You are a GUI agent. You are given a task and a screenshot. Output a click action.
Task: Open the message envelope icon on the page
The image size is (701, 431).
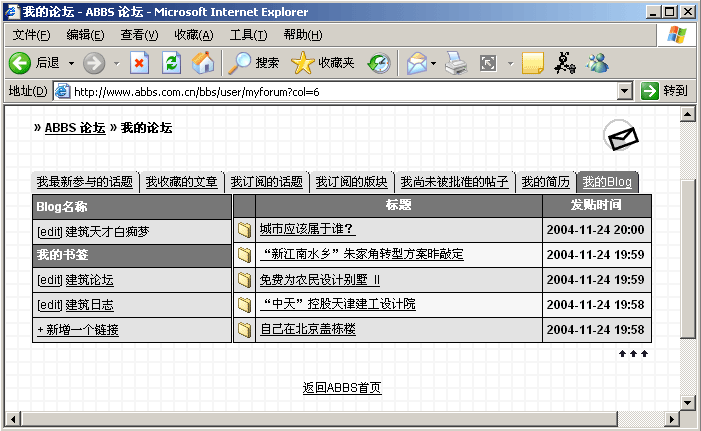coord(621,136)
